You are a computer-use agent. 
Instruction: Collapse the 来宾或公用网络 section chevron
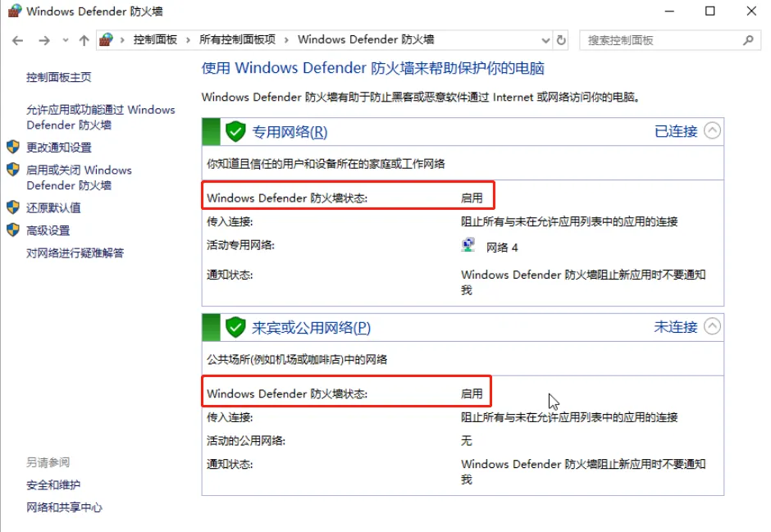tap(714, 326)
